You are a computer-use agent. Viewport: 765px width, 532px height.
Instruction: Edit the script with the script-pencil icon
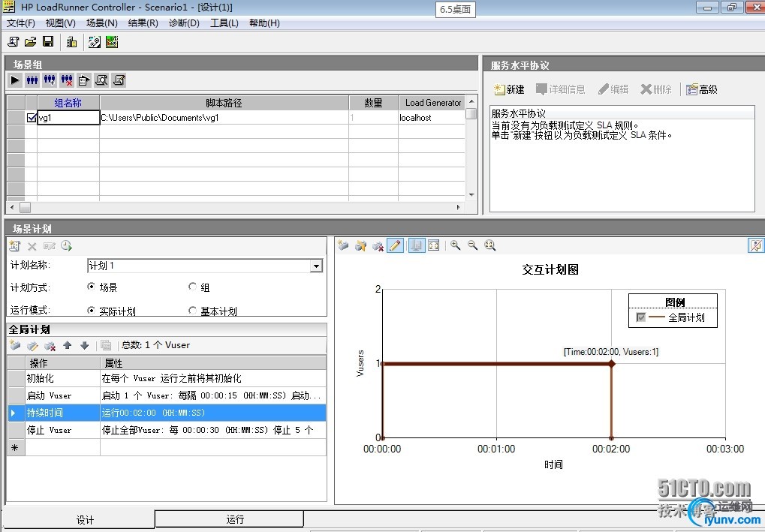119,80
